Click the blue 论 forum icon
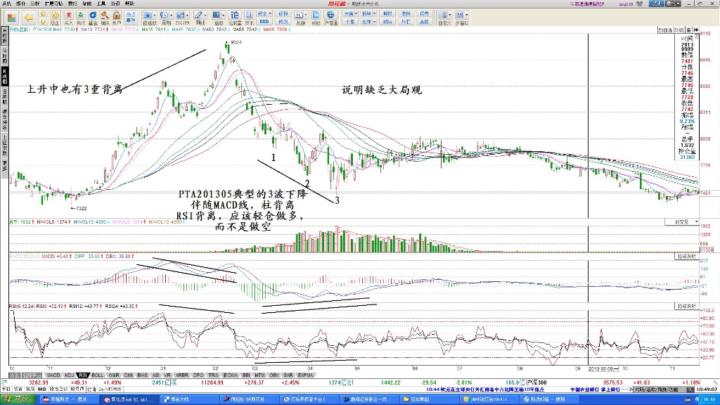This screenshot has height=405, width=720. point(234,16)
